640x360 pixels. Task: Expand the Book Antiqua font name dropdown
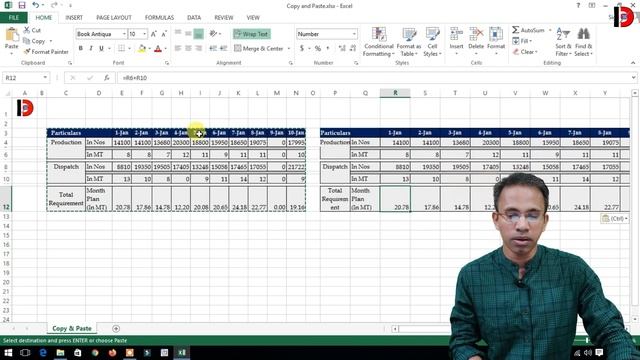(x=124, y=34)
